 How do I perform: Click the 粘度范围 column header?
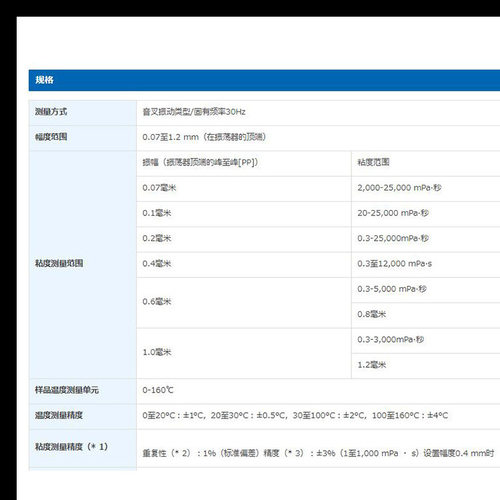click(x=373, y=162)
